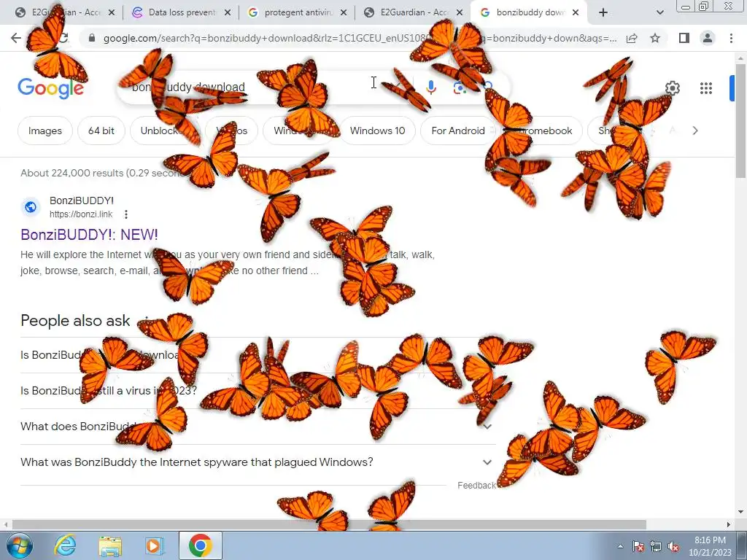This screenshot has width=747, height=560.
Task: Close the Data loss prevention tab
Action: click(x=228, y=13)
